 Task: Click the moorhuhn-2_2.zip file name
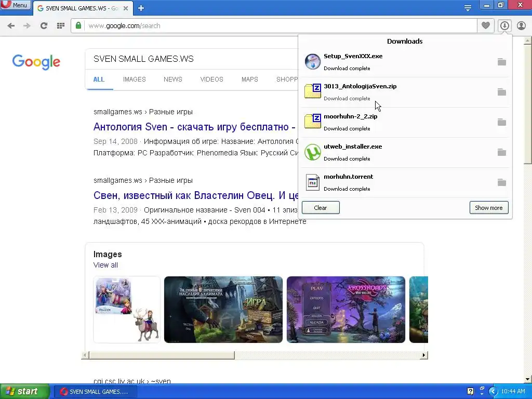[351, 116]
